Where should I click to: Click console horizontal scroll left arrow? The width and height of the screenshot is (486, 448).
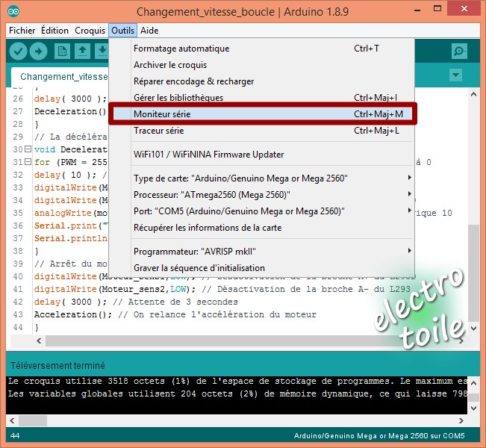12,421
